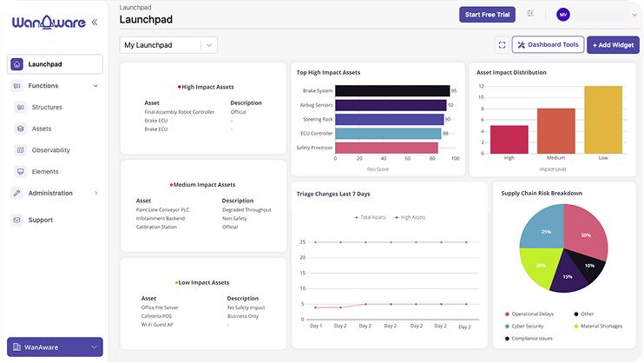Open the My Launchpad dropdown

pos(168,45)
